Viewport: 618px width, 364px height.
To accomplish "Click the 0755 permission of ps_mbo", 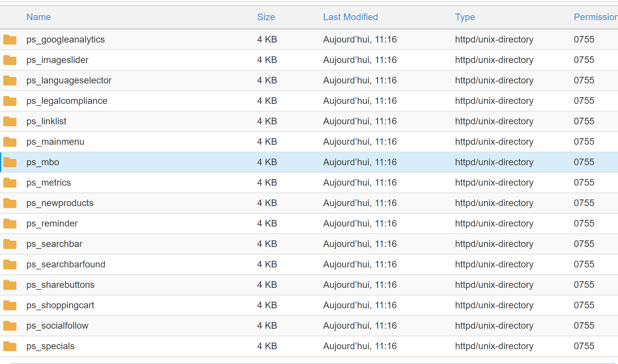I will pos(584,162).
